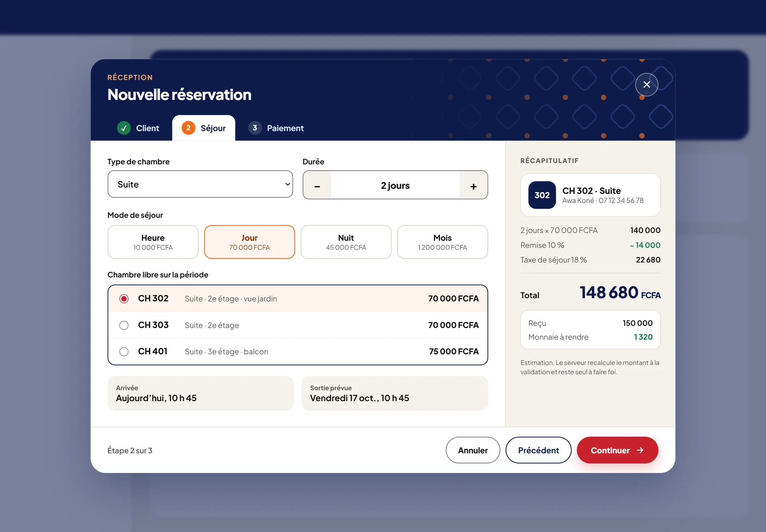Image resolution: width=766 pixels, height=532 pixels.
Task: Click the Annuler button
Action: click(473, 450)
